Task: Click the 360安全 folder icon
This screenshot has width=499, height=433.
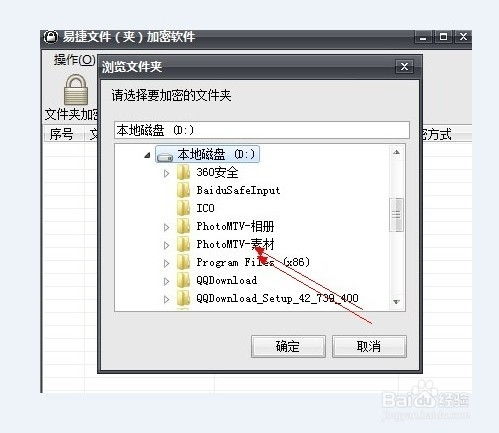Action: 183,173
